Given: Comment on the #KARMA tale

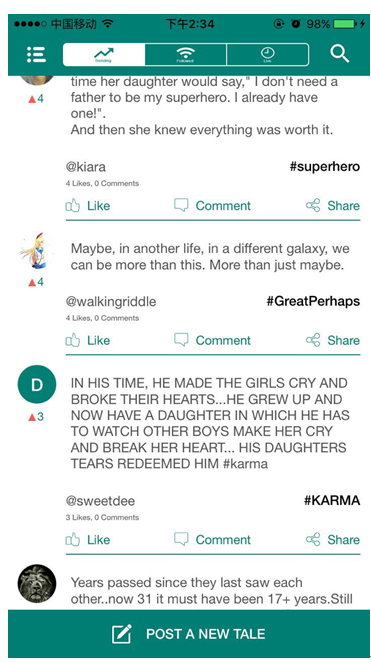Looking at the screenshot, I should [x=212, y=540].
